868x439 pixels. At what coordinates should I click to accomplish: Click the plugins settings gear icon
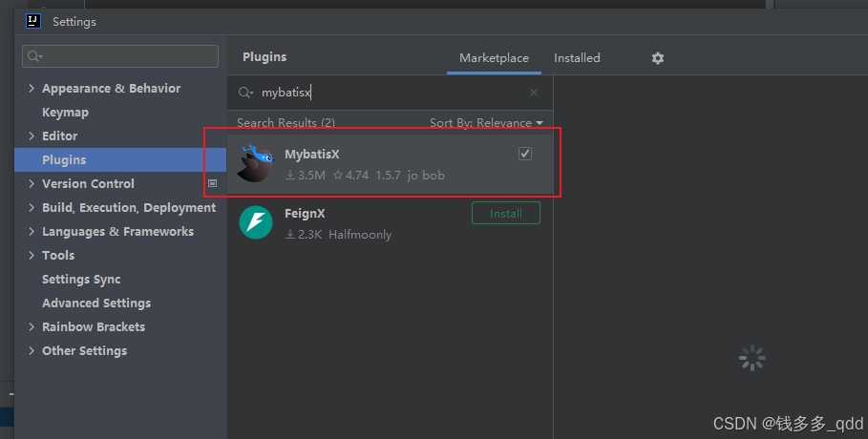tap(657, 58)
